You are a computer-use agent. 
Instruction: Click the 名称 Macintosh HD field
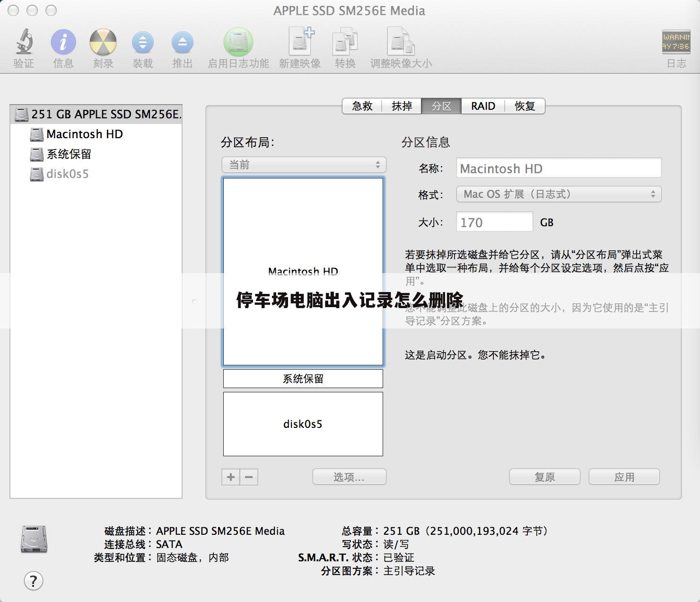point(559,168)
